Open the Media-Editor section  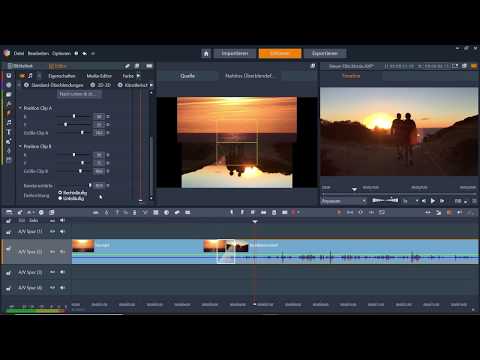click(x=99, y=76)
